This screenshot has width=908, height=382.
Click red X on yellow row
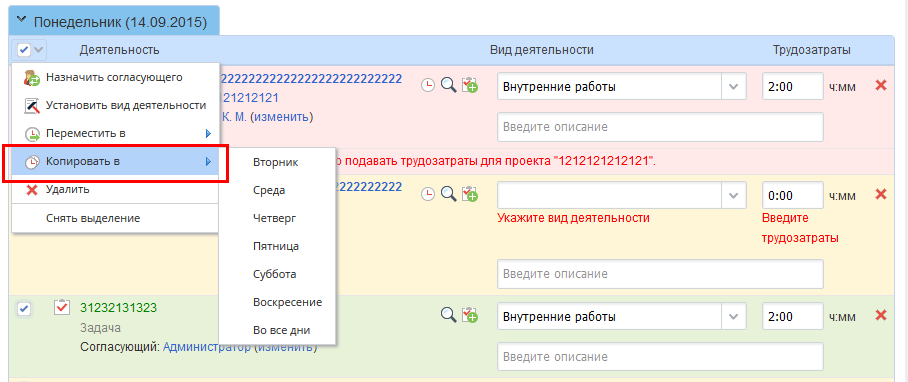coord(881,194)
